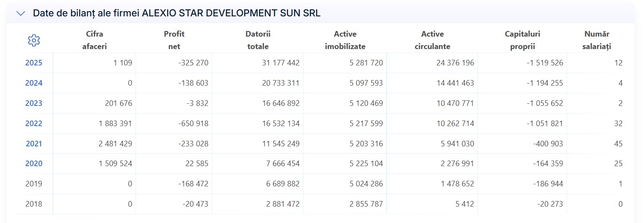Select datorii totale value 31 177 442
This screenshot has height=223, width=644.
pyautogui.click(x=281, y=63)
